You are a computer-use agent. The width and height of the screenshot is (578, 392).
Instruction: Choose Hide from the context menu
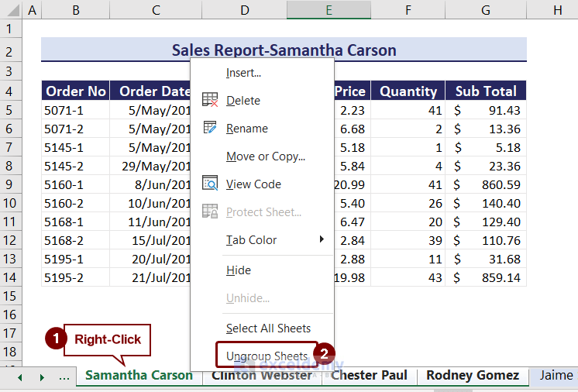(238, 270)
